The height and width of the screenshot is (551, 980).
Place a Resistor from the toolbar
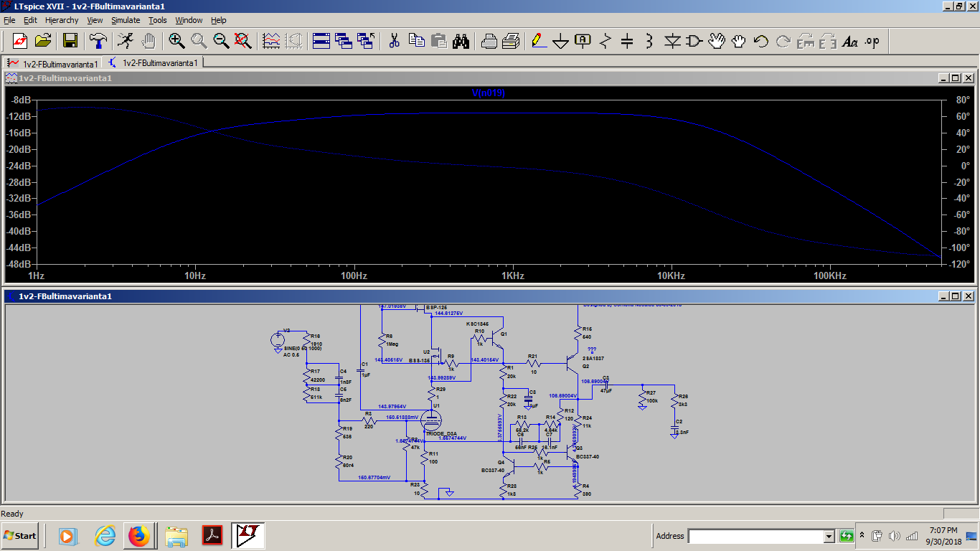(x=606, y=41)
